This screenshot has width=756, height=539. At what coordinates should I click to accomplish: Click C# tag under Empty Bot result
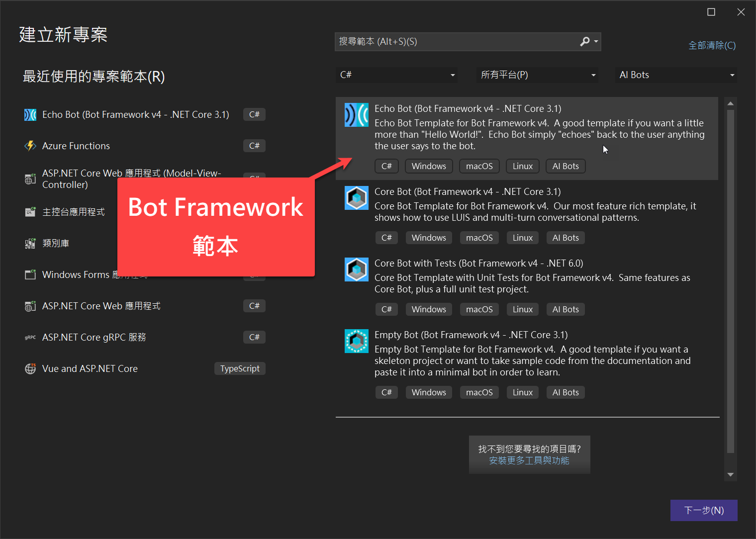click(386, 393)
